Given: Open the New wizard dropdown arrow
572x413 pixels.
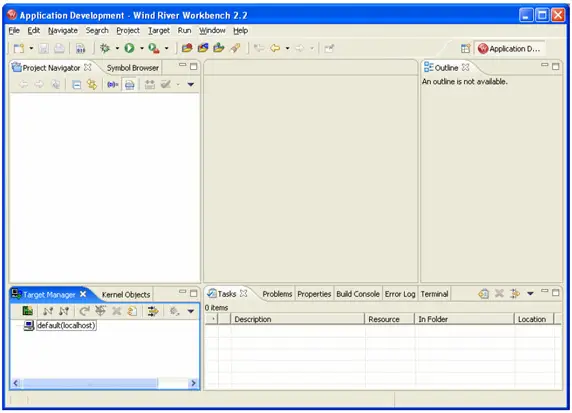Looking at the screenshot, I should click(x=31, y=48).
